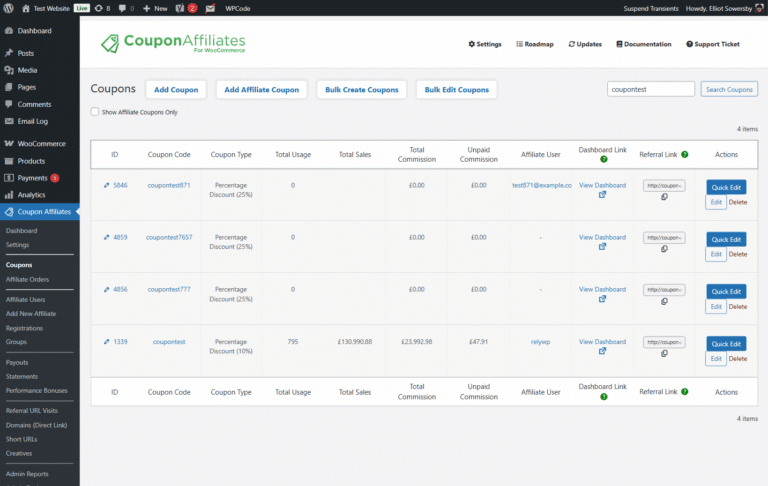This screenshot has height=486, width=768.
Task: Open the Dashboard Link help icon in header
Action: click(603, 159)
